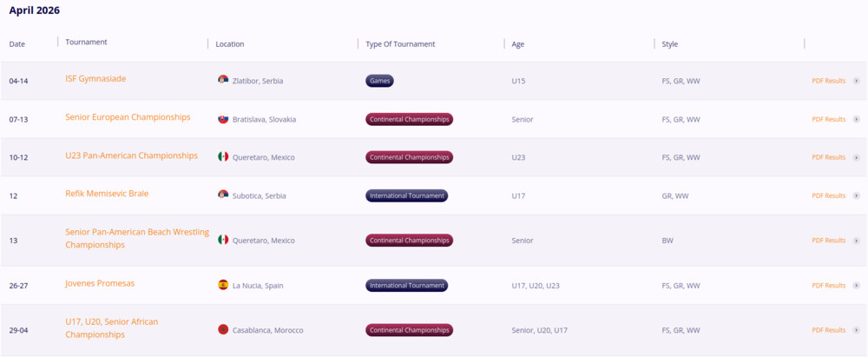868x357 pixels.
Task: Open PDF Results for Beach Wrestling Championships
Action: (828, 241)
